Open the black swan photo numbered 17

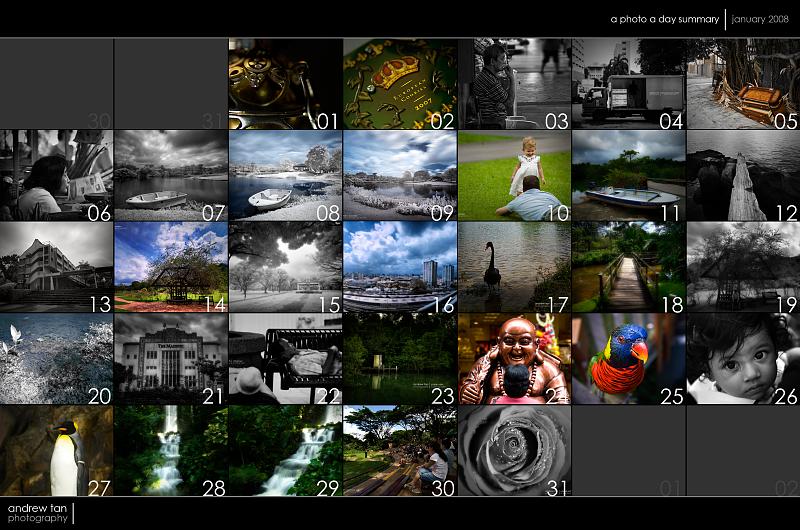coord(514,267)
